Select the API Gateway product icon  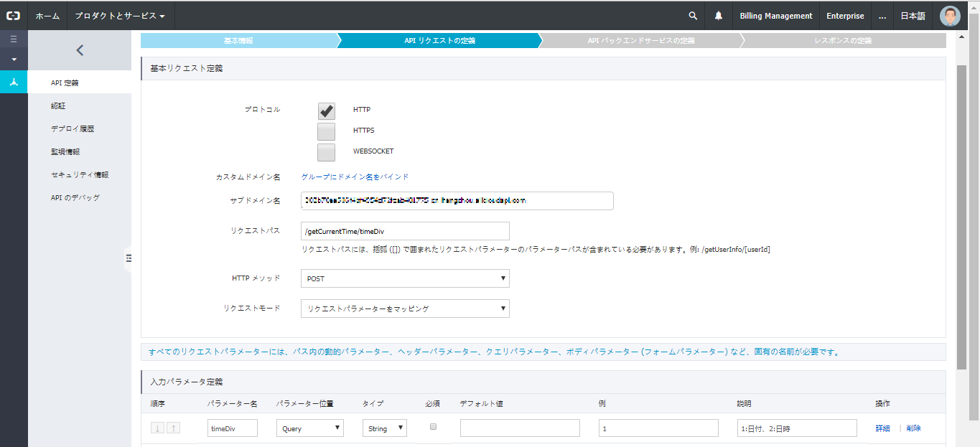coord(14,82)
